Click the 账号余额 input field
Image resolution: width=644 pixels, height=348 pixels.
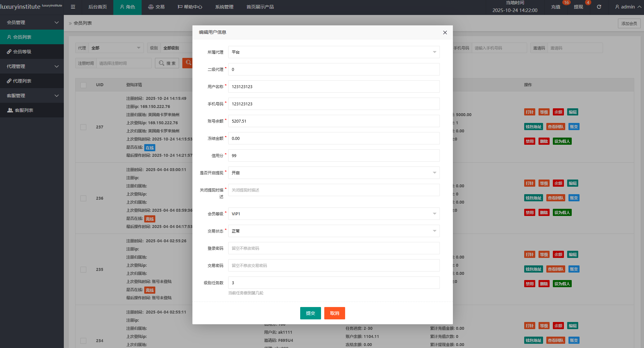tap(334, 121)
